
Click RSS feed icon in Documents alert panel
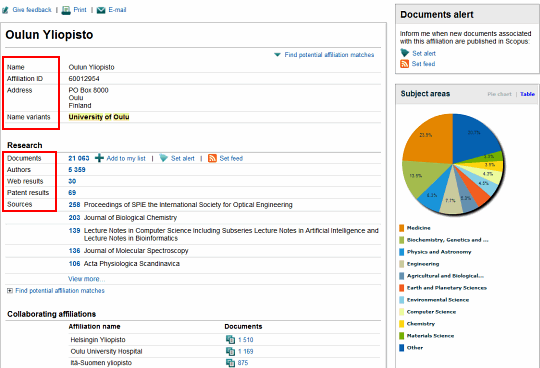point(404,64)
